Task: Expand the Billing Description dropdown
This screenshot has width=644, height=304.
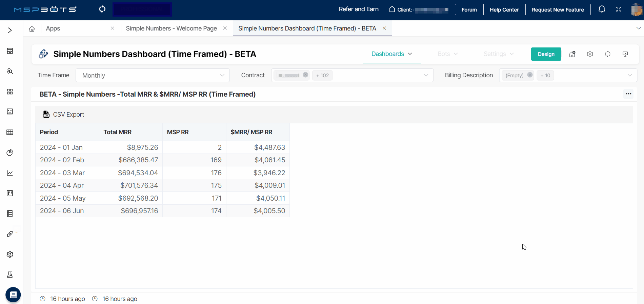Action: click(629, 75)
